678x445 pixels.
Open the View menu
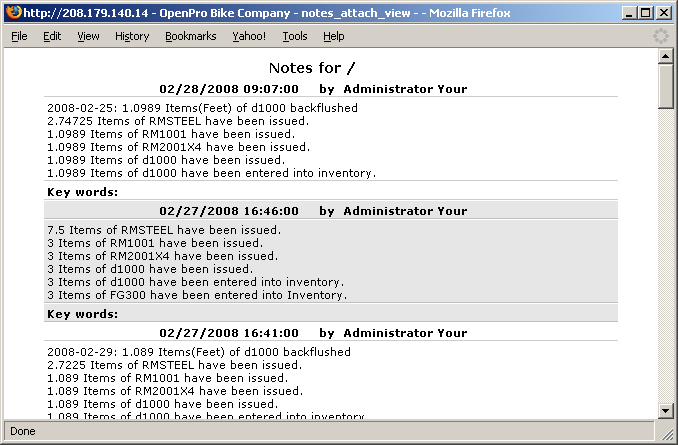pyautogui.click(x=88, y=36)
